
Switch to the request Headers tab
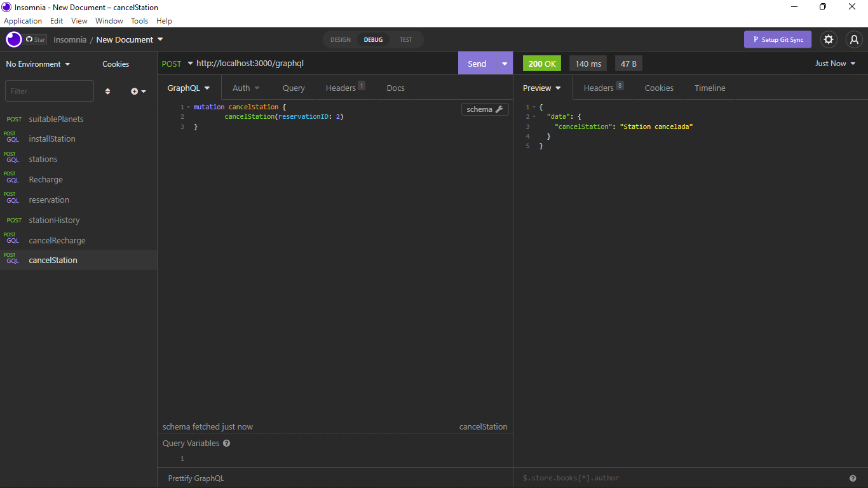click(345, 88)
